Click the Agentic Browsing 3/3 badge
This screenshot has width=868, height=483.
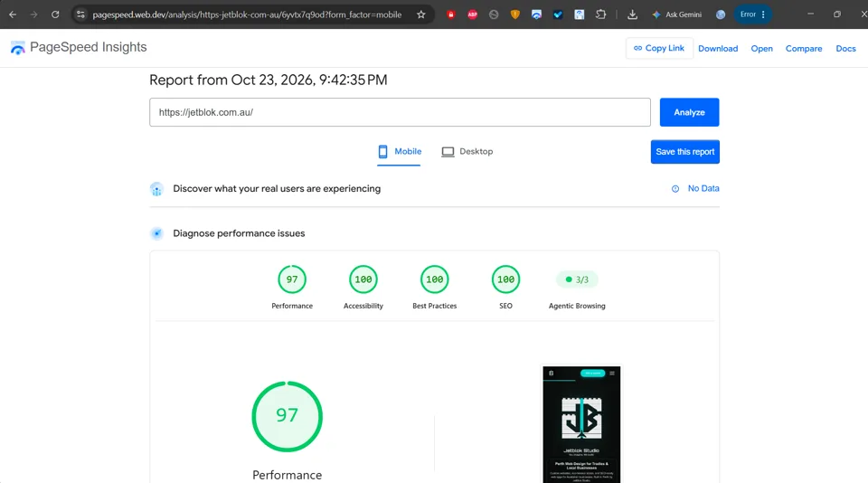(x=577, y=279)
